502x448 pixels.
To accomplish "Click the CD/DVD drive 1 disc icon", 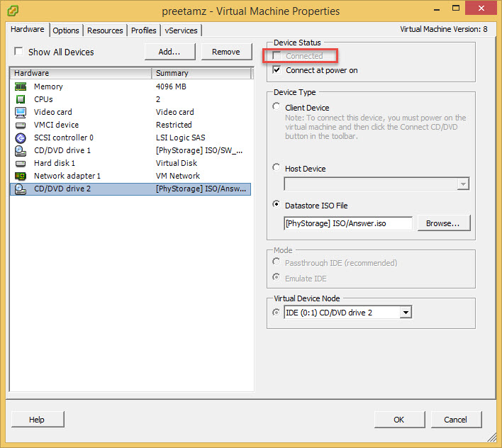I will click(21, 150).
